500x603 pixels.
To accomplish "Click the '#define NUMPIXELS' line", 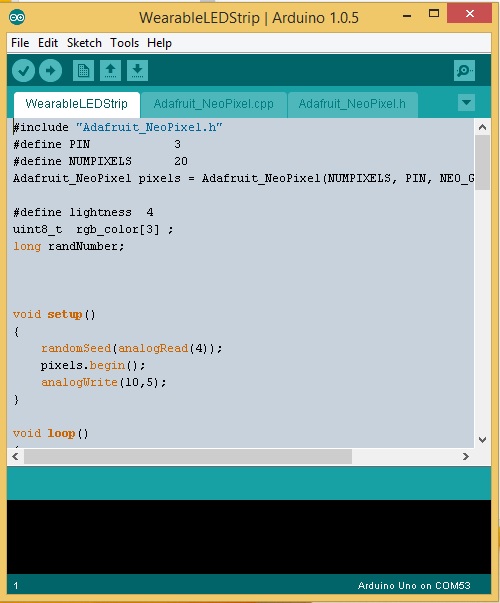I will (100, 161).
